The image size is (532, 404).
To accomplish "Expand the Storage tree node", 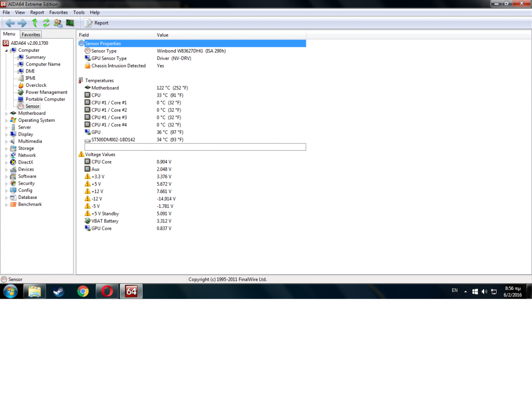I will pyautogui.click(x=6, y=149).
